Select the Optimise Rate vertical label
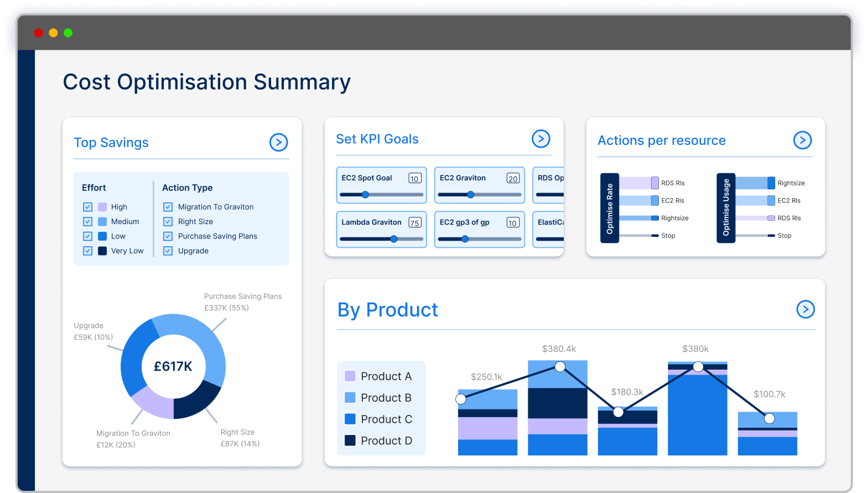Image resolution: width=868 pixels, height=493 pixels. pos(610,208)
